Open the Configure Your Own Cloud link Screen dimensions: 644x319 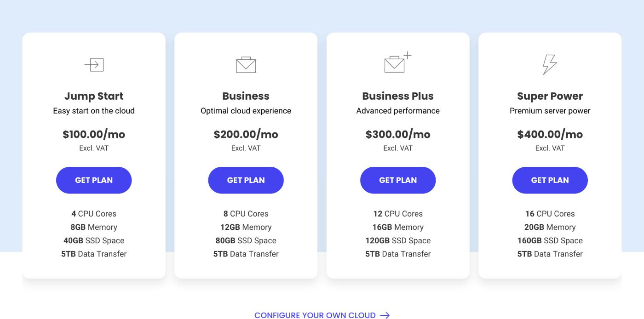pos(315,315)
